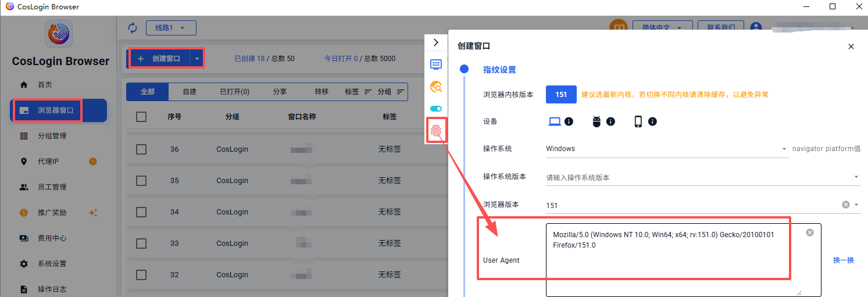Screen dimensions: 868x297
Task: Click info icon next to Android device
Action: 610,121
